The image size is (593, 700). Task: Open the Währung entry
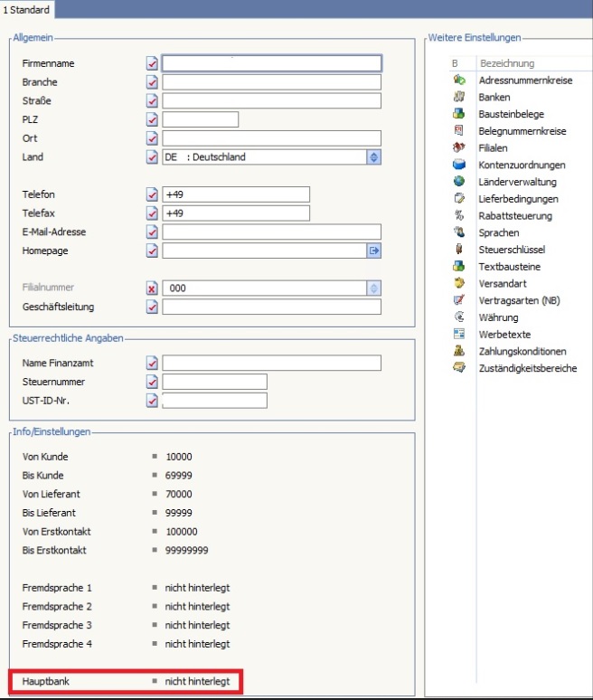(498, 317)
